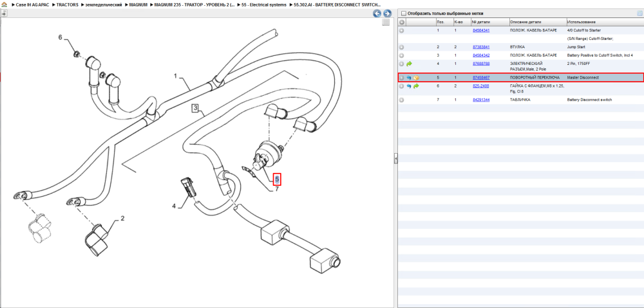Click the green arrow icon on row 6
644x308 pixels.
point(416,86)
